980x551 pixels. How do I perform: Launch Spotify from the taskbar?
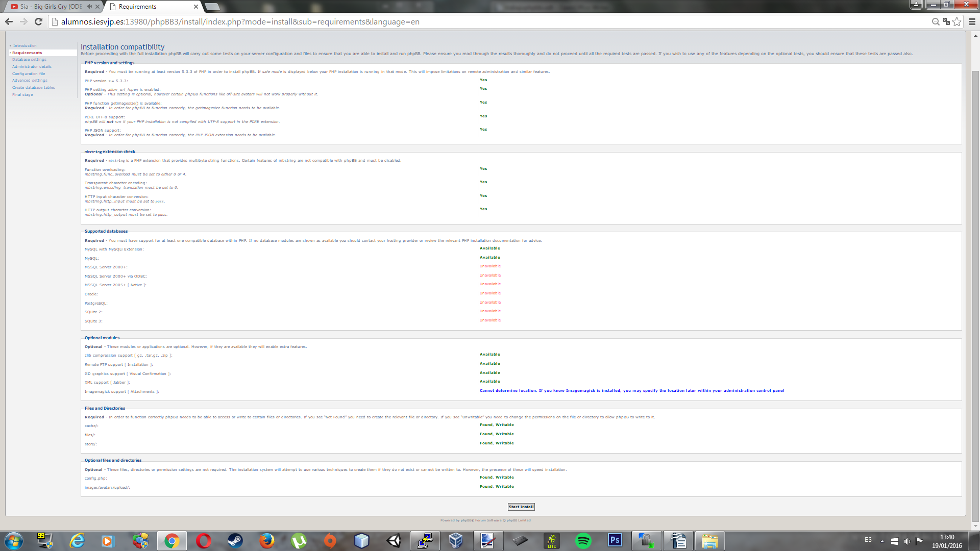(x=583, y=541)
